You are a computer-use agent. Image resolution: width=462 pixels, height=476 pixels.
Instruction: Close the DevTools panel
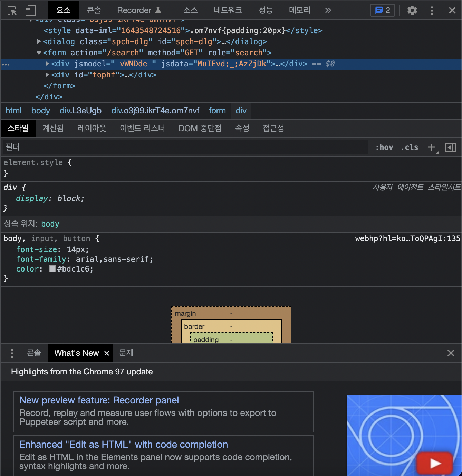[x=452, y=10]
